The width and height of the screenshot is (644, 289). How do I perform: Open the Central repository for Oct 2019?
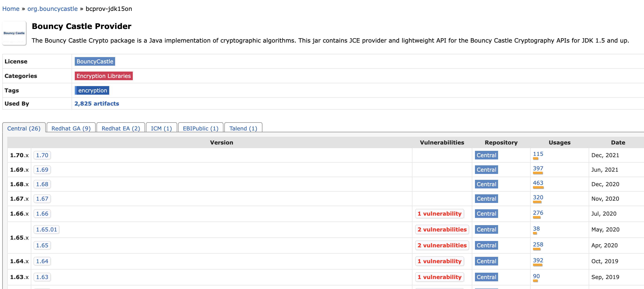[x=486, y=261]
